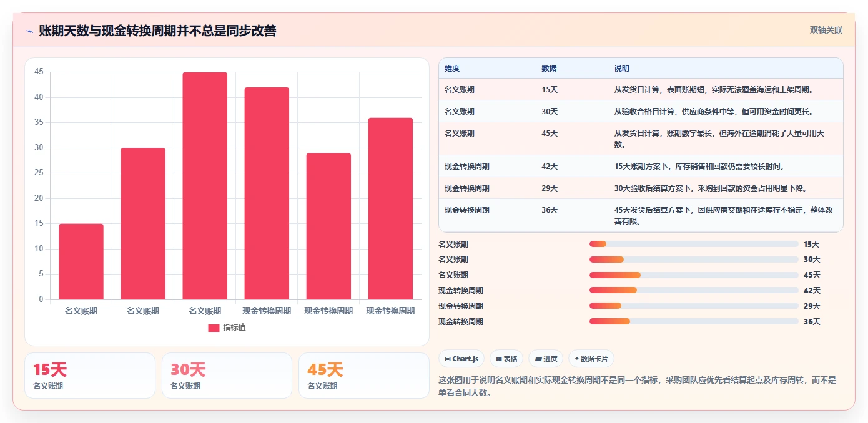
Task: Click the progress bar labeled 15天
Action: click(694, 244)
